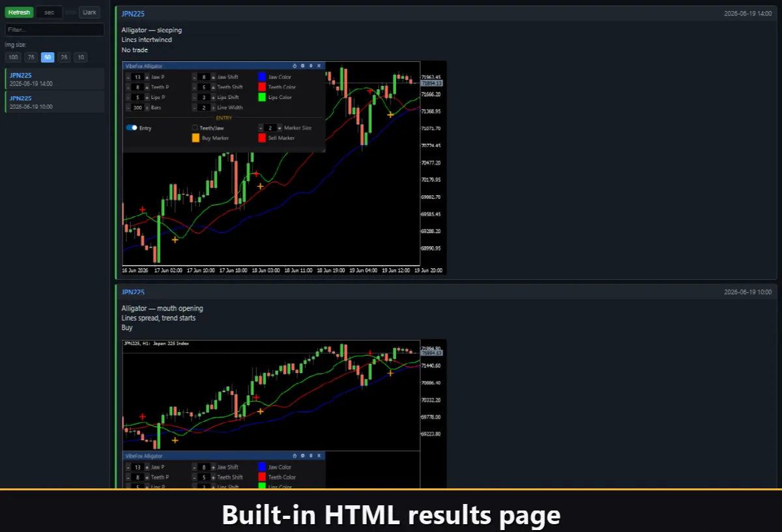Decrease Jaw P in the 14:00 chart's panel
The image size is (782, 532).
coord(128,77)
